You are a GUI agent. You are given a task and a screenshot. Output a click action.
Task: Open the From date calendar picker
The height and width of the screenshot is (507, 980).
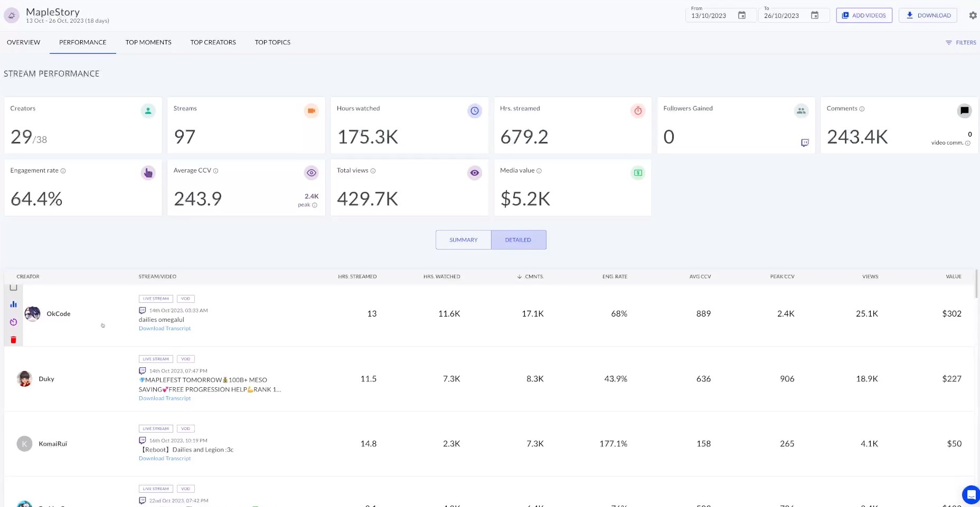click(x=742, y=15)
